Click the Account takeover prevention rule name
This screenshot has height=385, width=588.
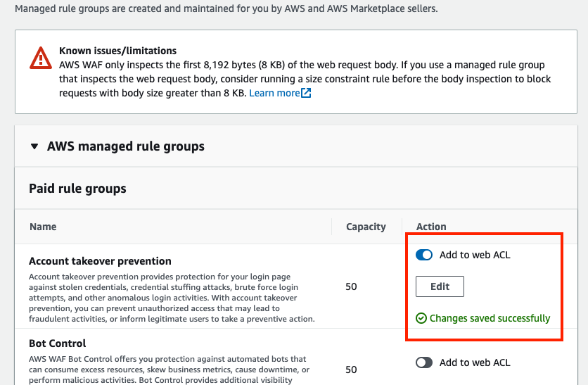[x=100, y=261]
